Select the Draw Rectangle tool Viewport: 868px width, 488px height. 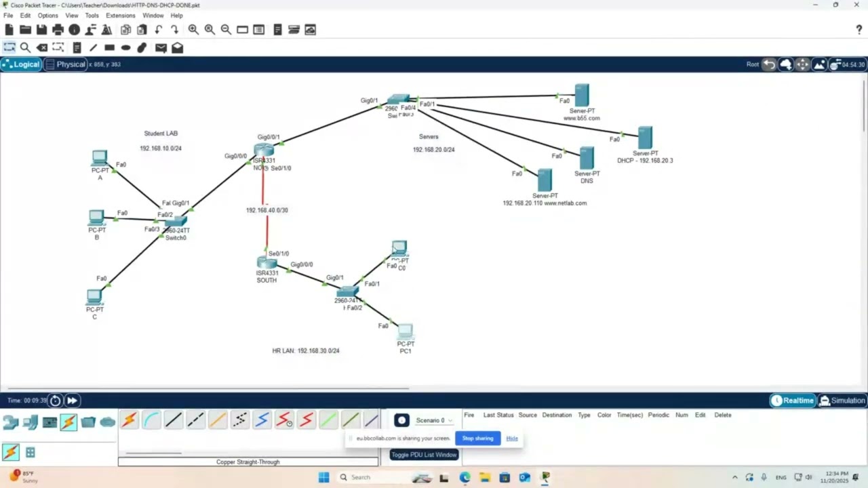pyautogui.click(x=109, y=47)
